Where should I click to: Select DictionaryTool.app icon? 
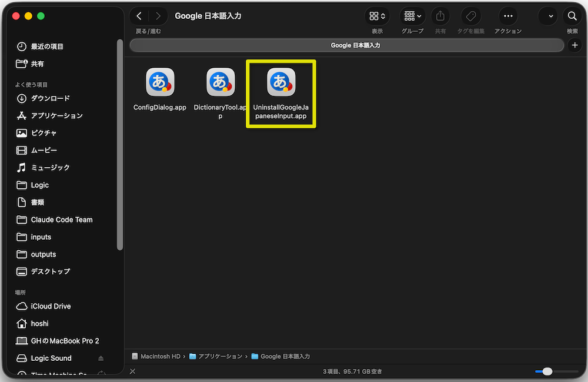[x=220, y=82]
